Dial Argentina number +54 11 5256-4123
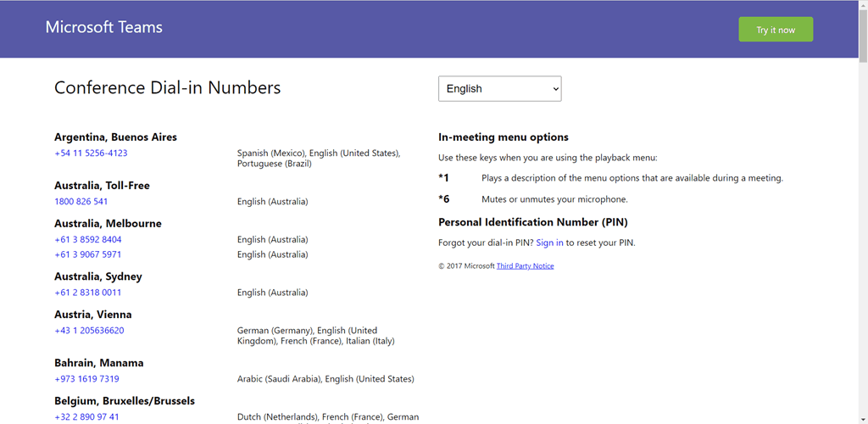This screenshot has height=424, width=868. pos(91,153)
